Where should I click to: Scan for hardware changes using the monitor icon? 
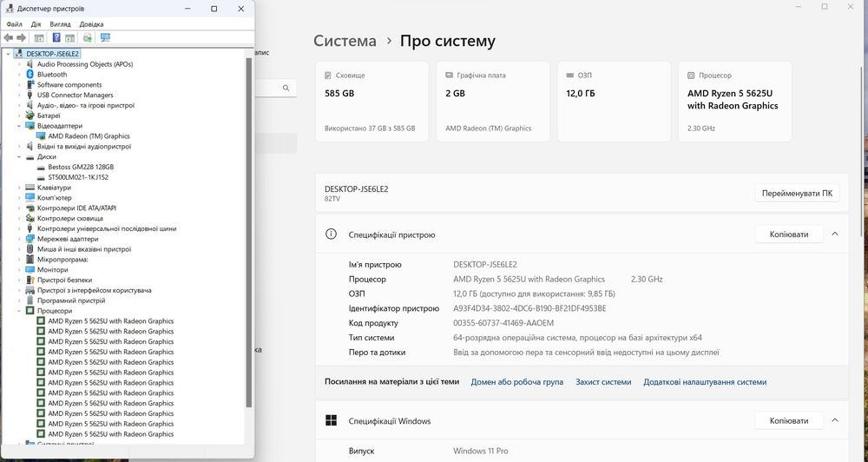tap(105, 37)
